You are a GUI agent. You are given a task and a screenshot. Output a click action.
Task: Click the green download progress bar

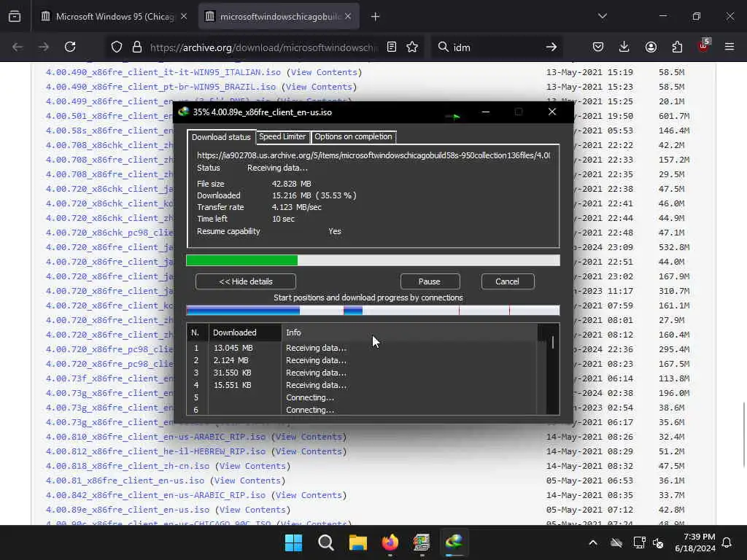(x=373, y=260)
